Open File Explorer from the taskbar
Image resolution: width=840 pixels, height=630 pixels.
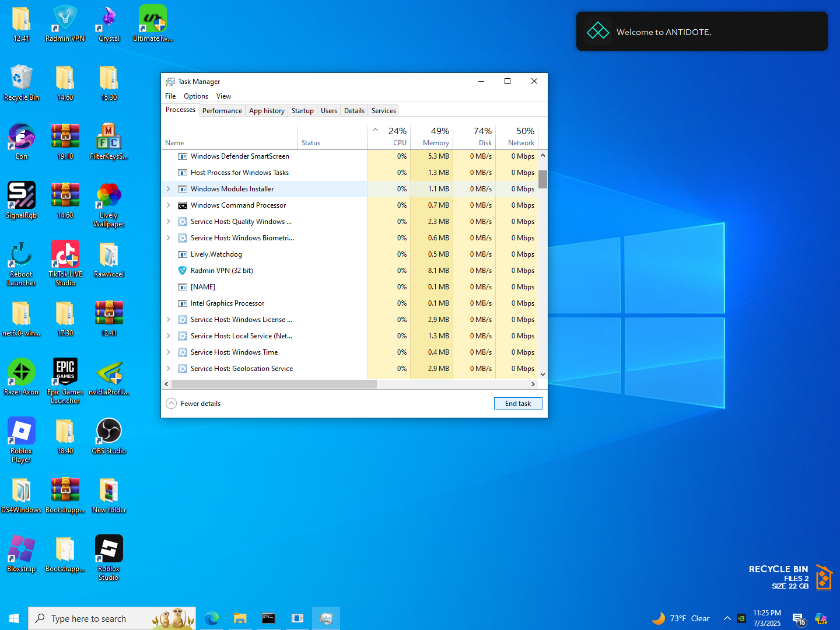tap(240, 618)
